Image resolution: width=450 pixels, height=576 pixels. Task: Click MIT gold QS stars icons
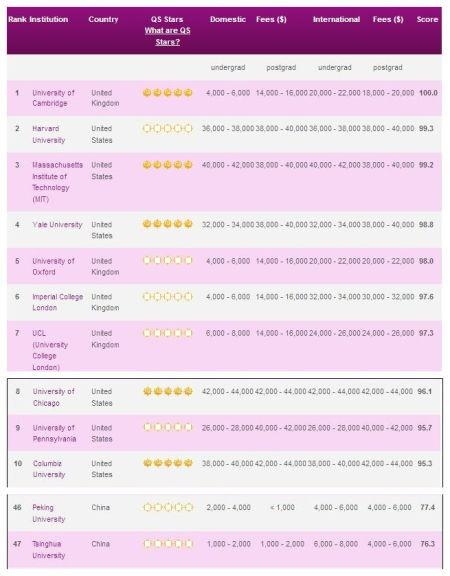[x=168, y=165]
